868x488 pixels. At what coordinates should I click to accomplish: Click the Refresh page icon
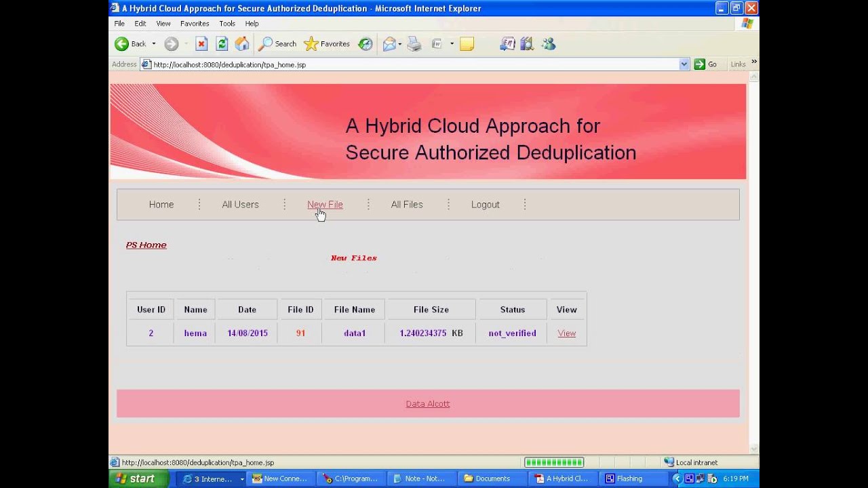[222, 44]
